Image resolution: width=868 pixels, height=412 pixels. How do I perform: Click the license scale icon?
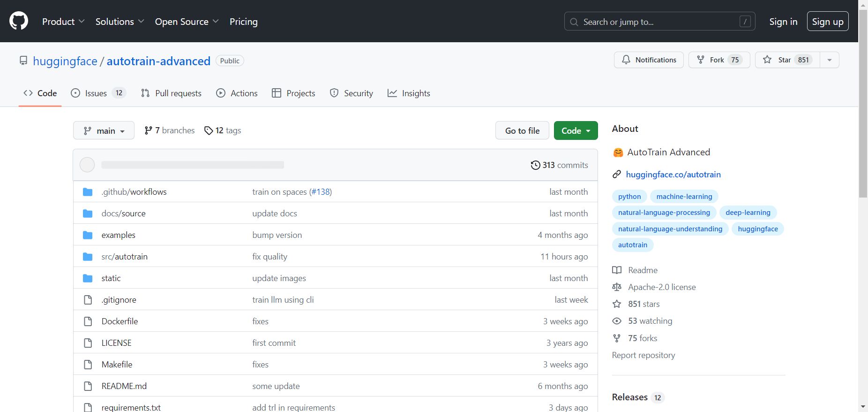click(x=617, y=287)
